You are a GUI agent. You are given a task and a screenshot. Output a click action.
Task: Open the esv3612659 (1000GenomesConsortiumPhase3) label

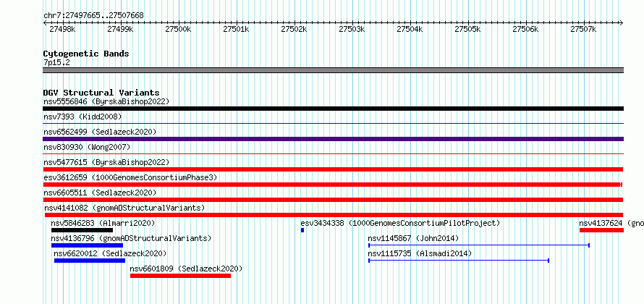coord(130,177)
